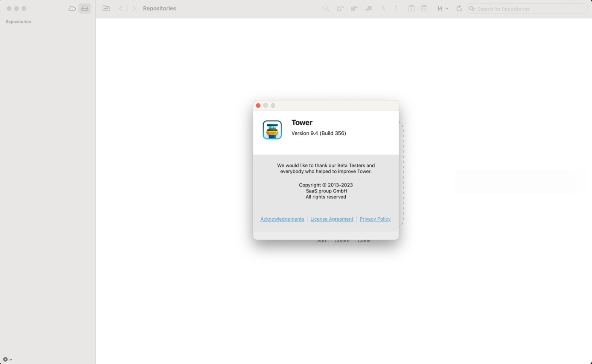Open the License Agreement link
The height and width of the screenshot is (364, 592).
point(332,219)
